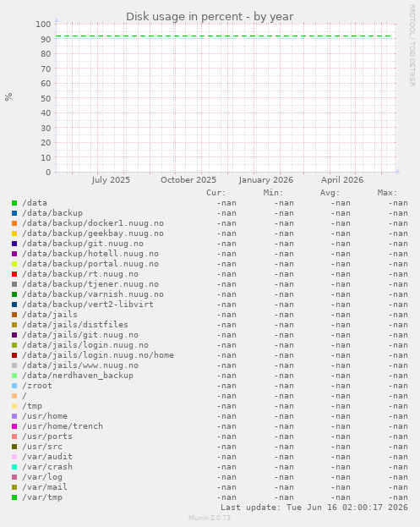The width and height of the screenshot is (420, 527).
Task: Select /data/backup/tjener.nuug.no label
Action: click(90, 284)
